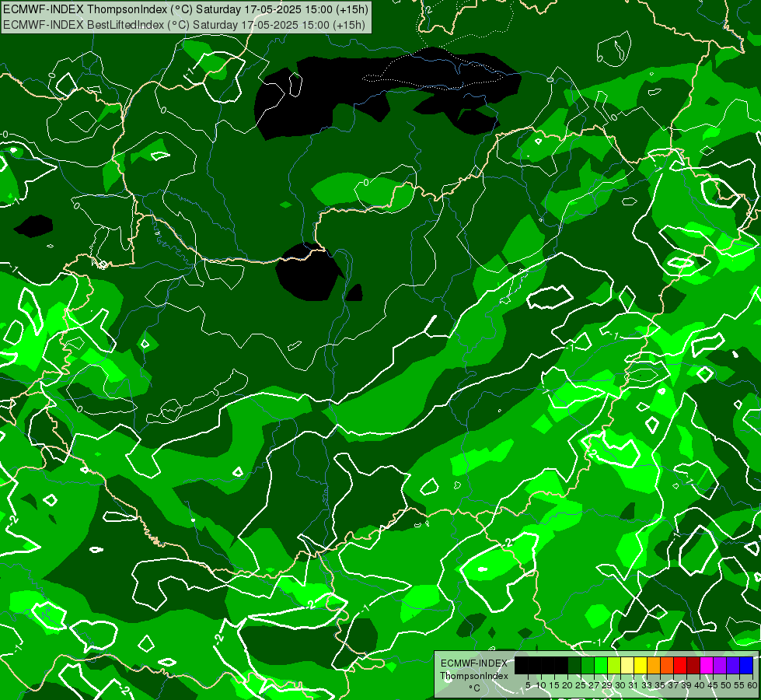Click the medium green 25–27 legend swatch
The height and width of the screenshot is (700, 761).
click(588, 665)
